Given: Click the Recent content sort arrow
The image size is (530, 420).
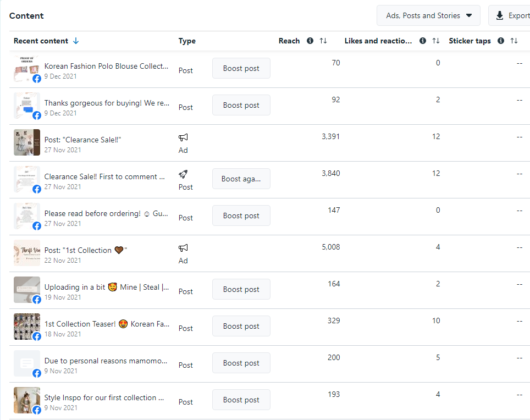Looking at the screenshot, I should coord(76,41).
